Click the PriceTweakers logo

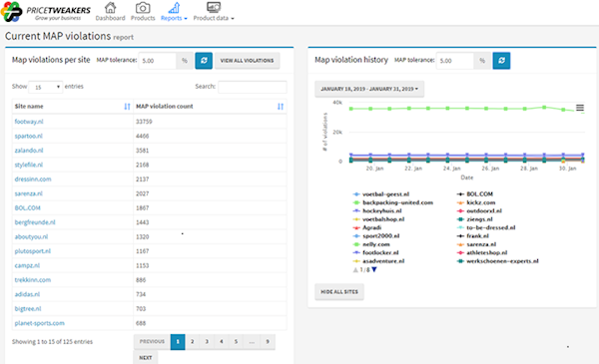[x=46, y=12]
